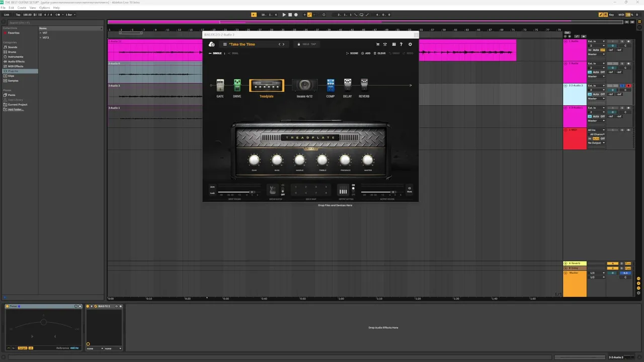Toggle Tuner device activator
Image resolution: width=644 pixels, height=362 pixels.
click(x=8, y=306)
